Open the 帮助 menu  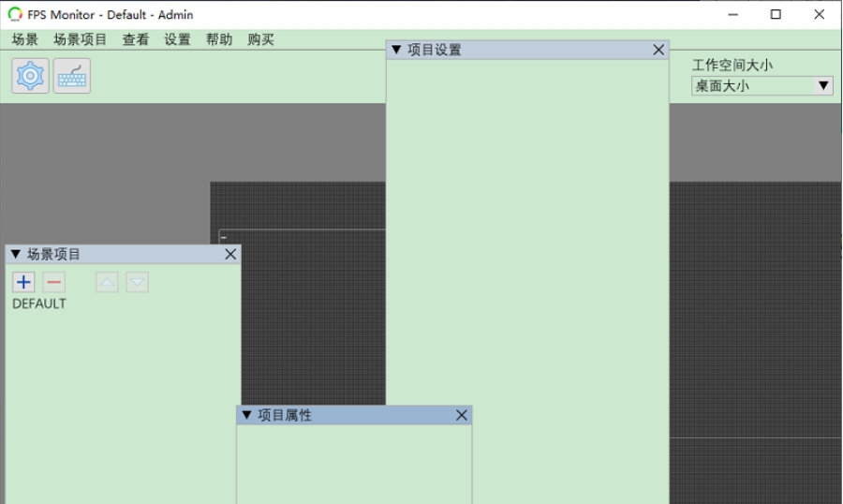[x=219, y=39]
